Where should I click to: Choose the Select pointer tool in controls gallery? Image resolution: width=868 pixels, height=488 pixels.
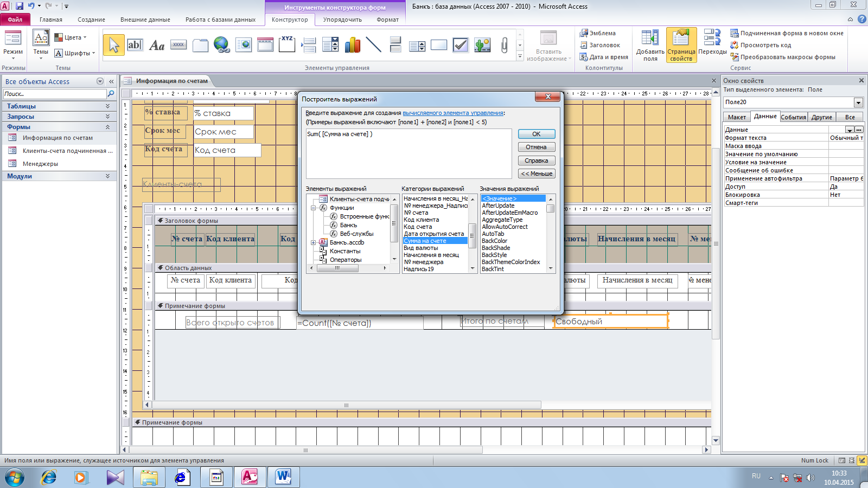pos(114,45)
